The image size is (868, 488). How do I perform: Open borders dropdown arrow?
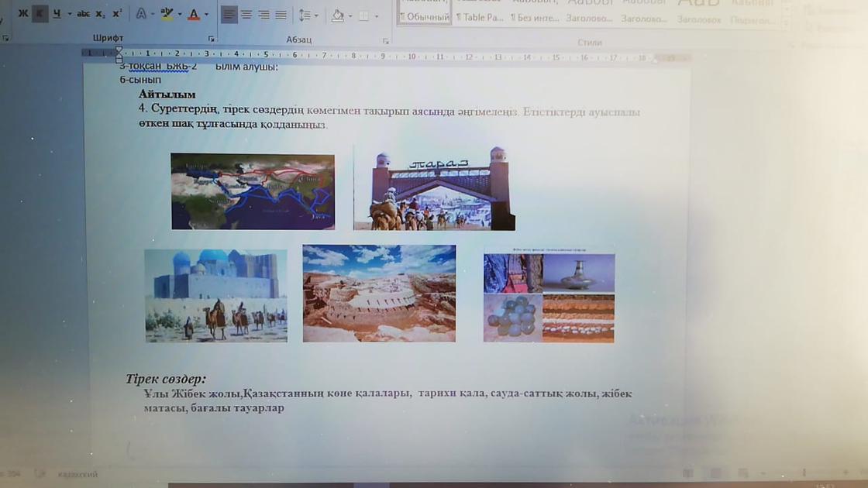377,16
